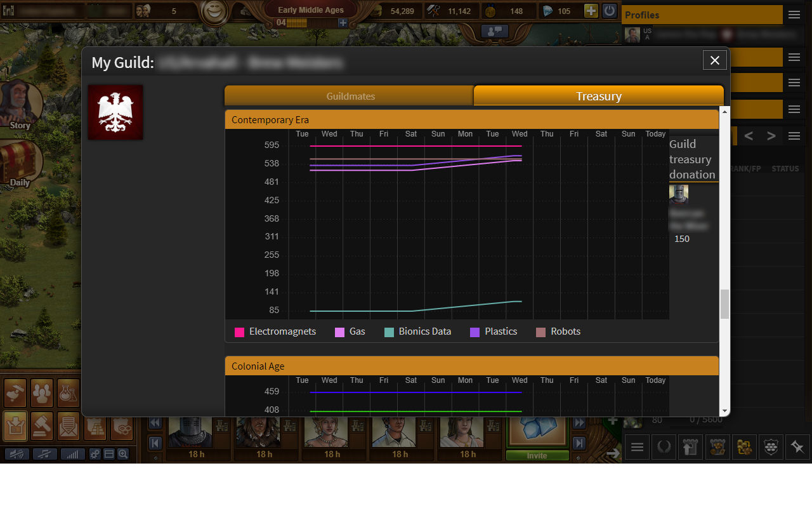Go to first page of friends bar
Viewport: 812px width, 508px height.
[155, 443]
